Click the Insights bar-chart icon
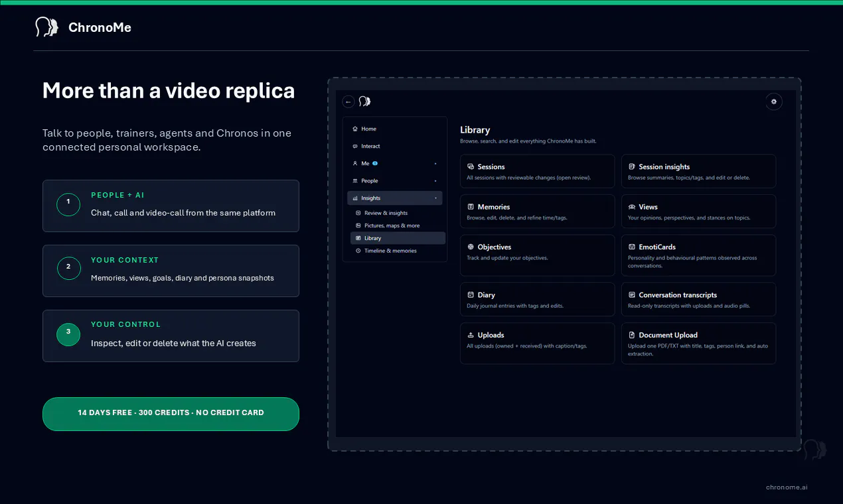 [x=355, y=198]
